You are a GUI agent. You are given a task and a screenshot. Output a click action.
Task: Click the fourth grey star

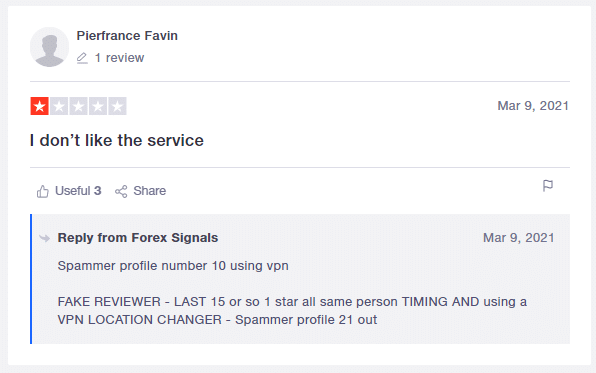98,106
